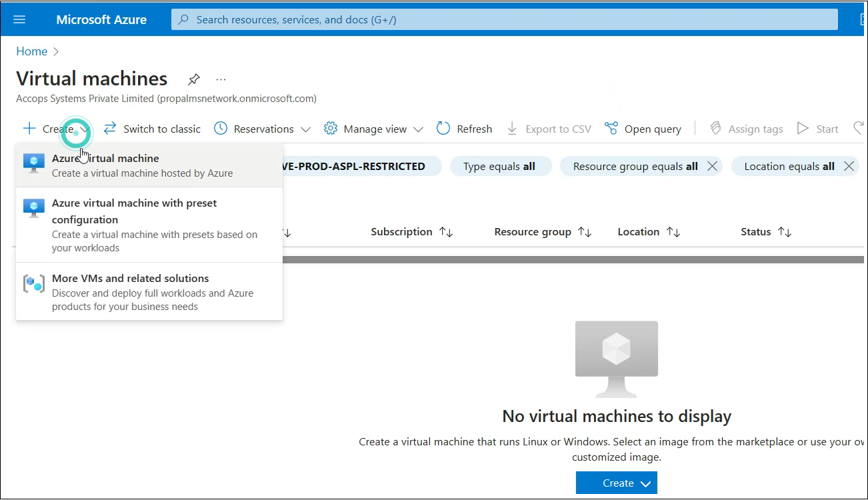
Task: Open the more options ellipsis beside title
Action: (221, 79)
